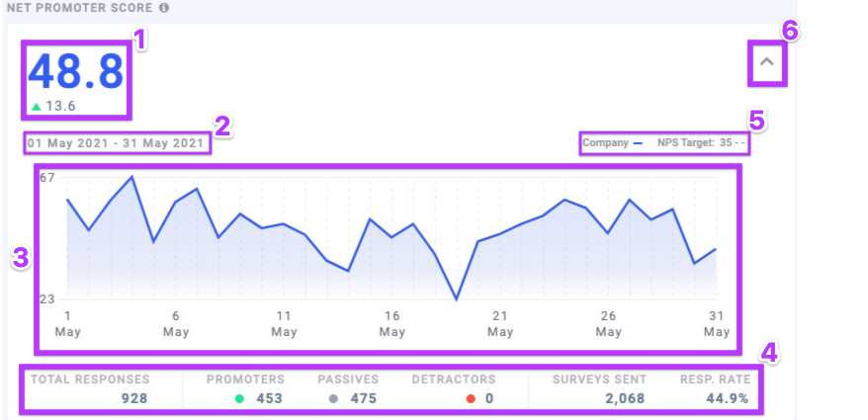
Task: Open the 01 May 2021 - 31 May 2021 date range
Action: tap(118, 144)
